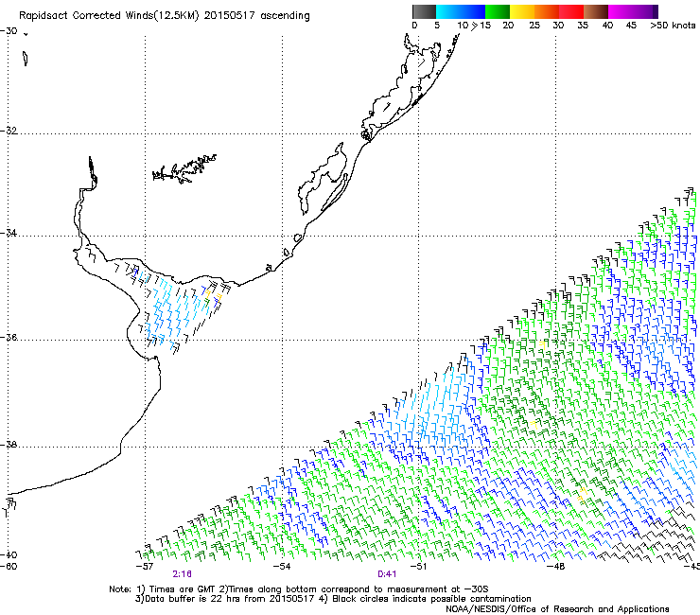
Task: Click the '>50 knots' legend label
Action: coord(673,26)
